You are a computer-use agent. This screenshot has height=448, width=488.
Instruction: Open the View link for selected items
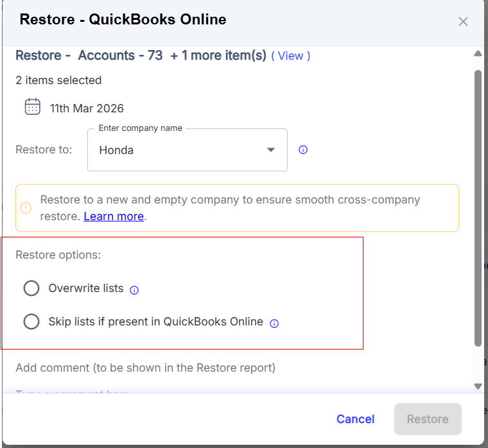[x=290, y=56]
